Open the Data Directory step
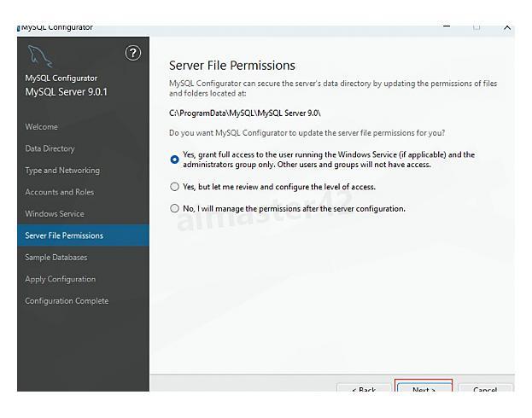The height and width of the screenshot is (418, 532). pos(50,148)
